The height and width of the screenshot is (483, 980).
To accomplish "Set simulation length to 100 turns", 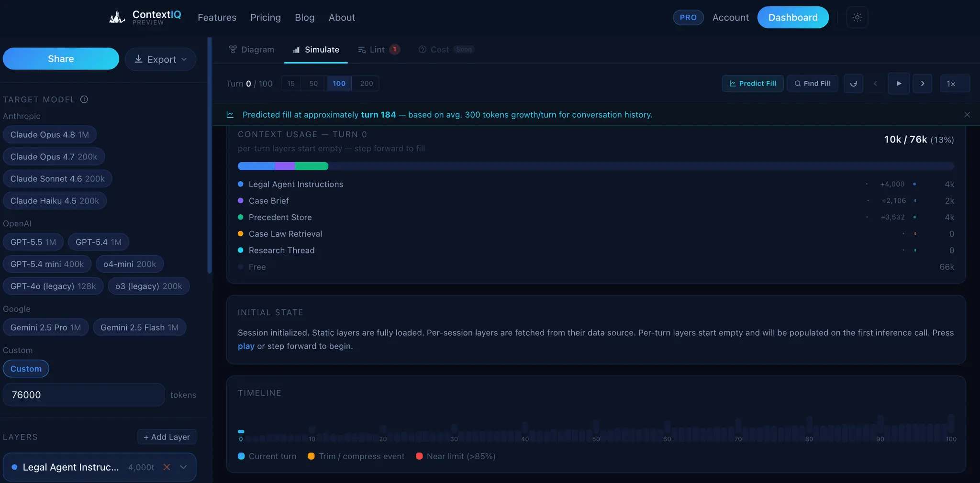I will coord(339,83).
